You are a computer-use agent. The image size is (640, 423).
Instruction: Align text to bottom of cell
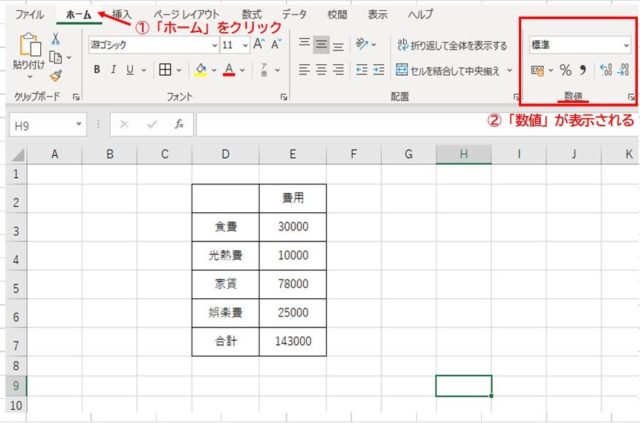[338, 45]
